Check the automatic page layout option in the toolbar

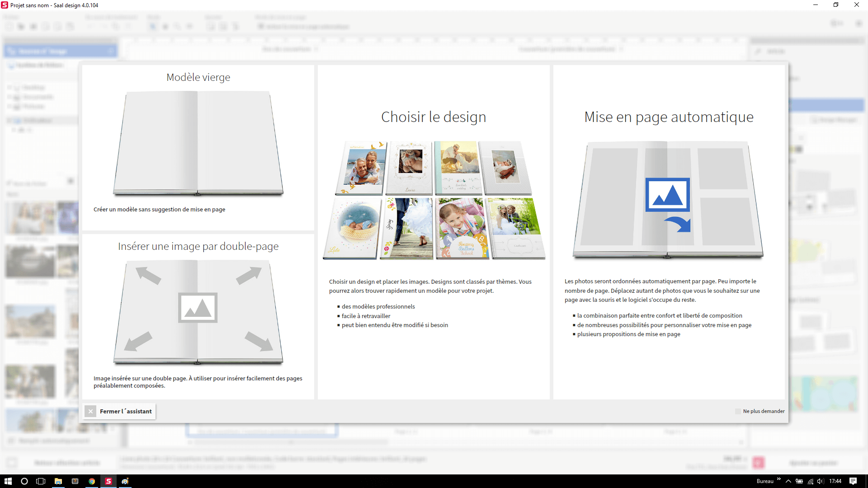coord(261,27)
